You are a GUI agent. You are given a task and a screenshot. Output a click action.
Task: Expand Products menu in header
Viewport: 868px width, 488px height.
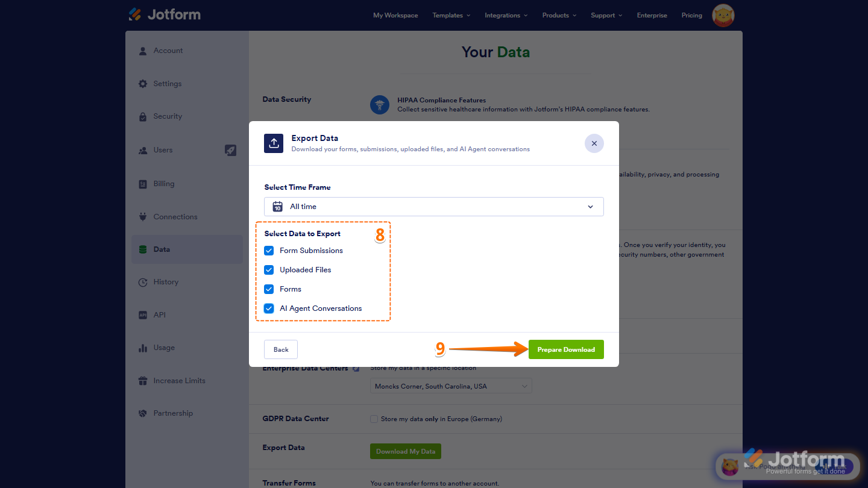559,15
